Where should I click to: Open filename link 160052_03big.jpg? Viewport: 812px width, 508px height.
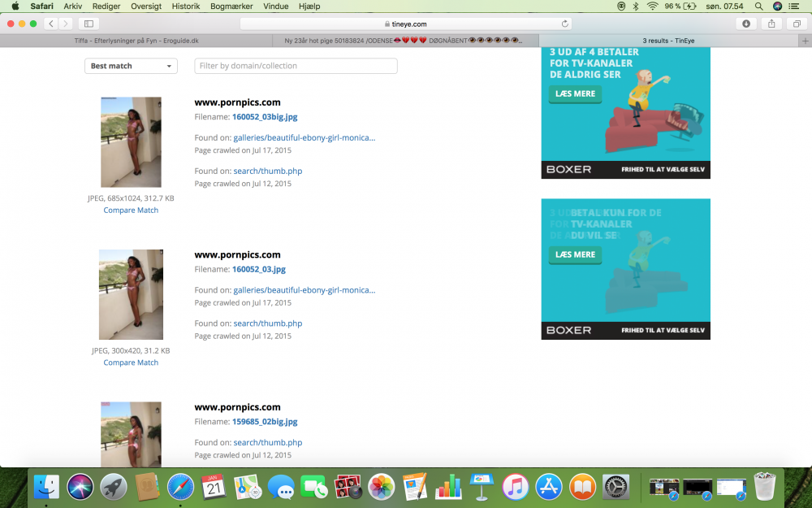coord(265,116)
